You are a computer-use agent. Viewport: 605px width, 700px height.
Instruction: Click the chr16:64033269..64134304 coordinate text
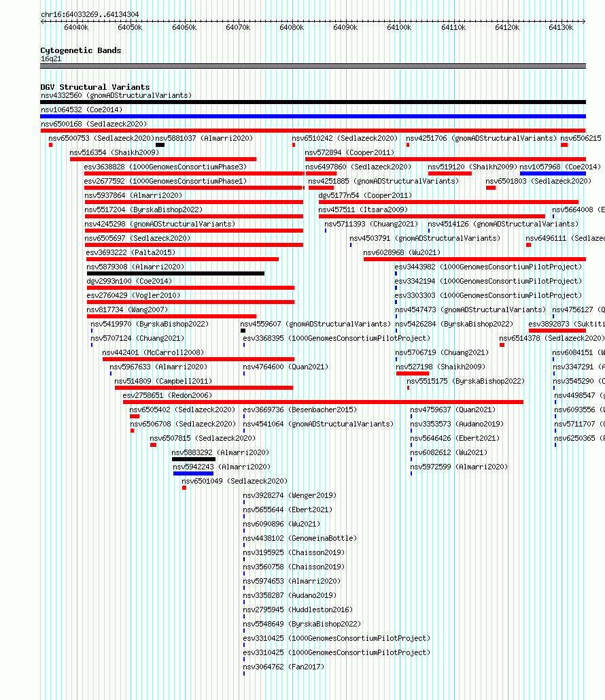click(x=90, y=14)
